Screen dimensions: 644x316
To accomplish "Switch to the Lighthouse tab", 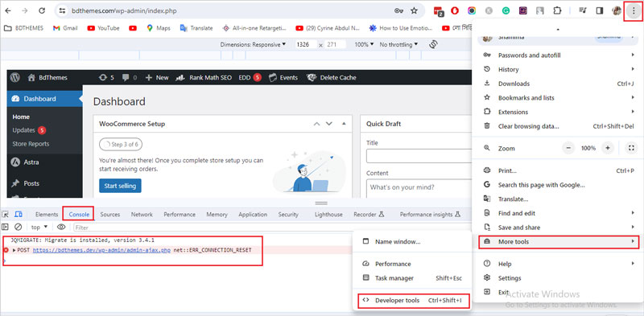I will pos(328,214).
